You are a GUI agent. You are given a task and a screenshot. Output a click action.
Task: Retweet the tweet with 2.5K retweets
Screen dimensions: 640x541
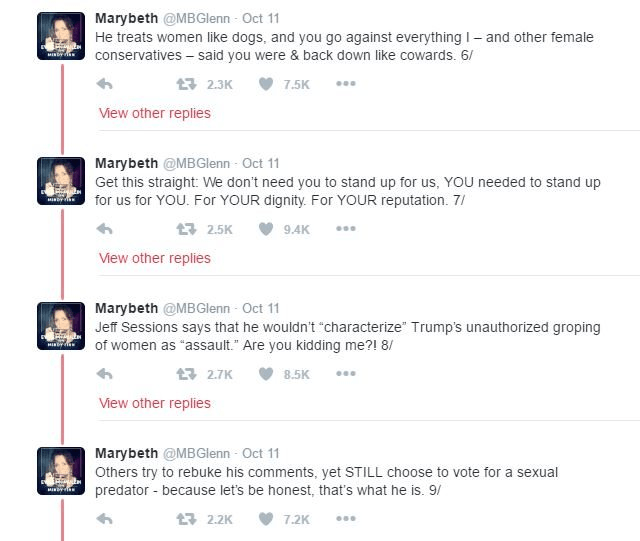(x=185, y=229)
